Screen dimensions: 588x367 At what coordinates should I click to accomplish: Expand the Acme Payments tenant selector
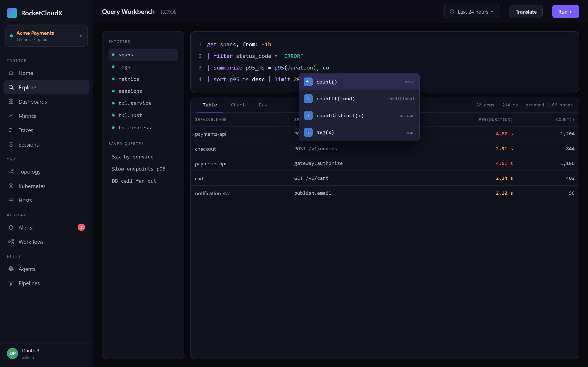(x=46, y=36)
